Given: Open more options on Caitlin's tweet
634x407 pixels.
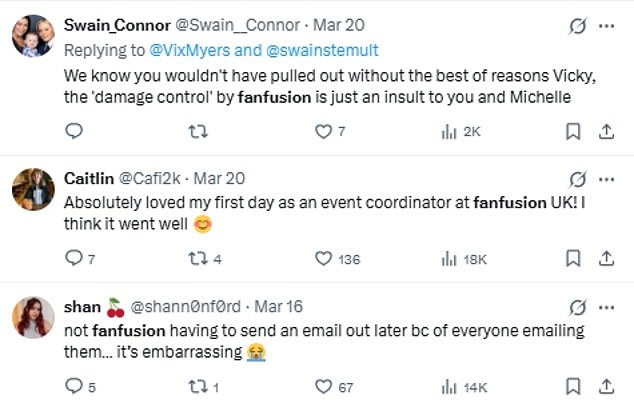Looking at the screenshot, I should click(607, 179).
